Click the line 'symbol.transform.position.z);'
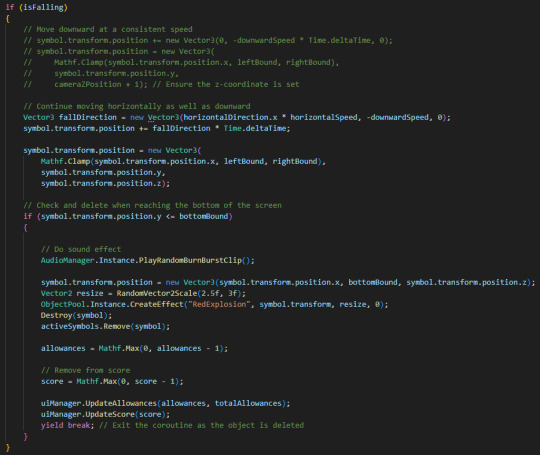540x455 pixels. click(x=105, y=184)
